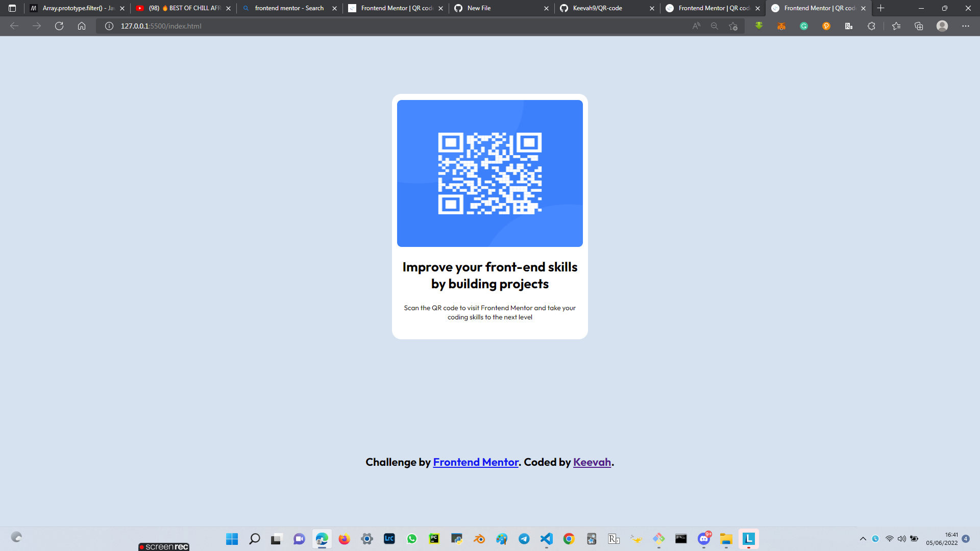The width and height of the screenshot is (980, 551).
Task: Toggle add this page to favorites
Action: [x=733, y=26]
